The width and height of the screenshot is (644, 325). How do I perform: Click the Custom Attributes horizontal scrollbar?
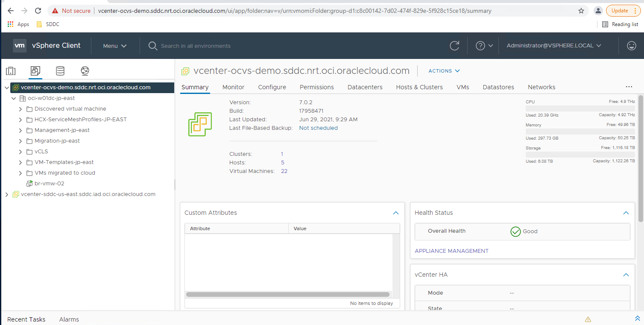287,294
